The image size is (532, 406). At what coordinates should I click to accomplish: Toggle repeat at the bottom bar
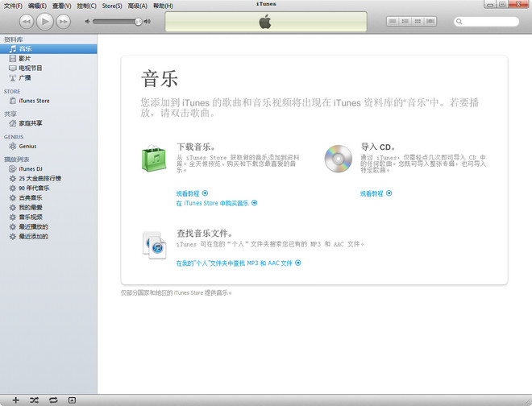point(52,400)
